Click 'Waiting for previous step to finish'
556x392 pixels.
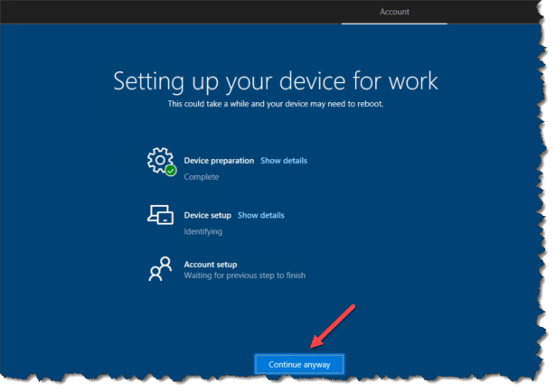point(244,275)
